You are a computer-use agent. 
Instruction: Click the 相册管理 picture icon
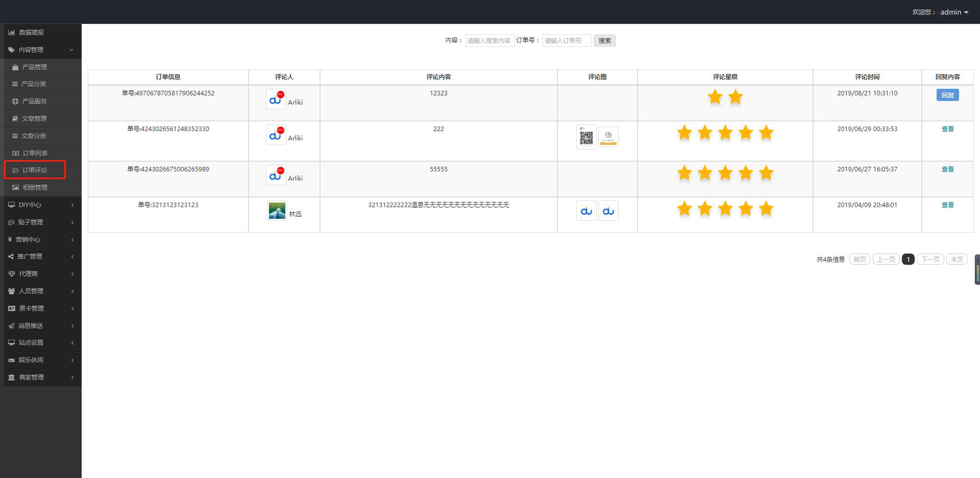(15, 188)
